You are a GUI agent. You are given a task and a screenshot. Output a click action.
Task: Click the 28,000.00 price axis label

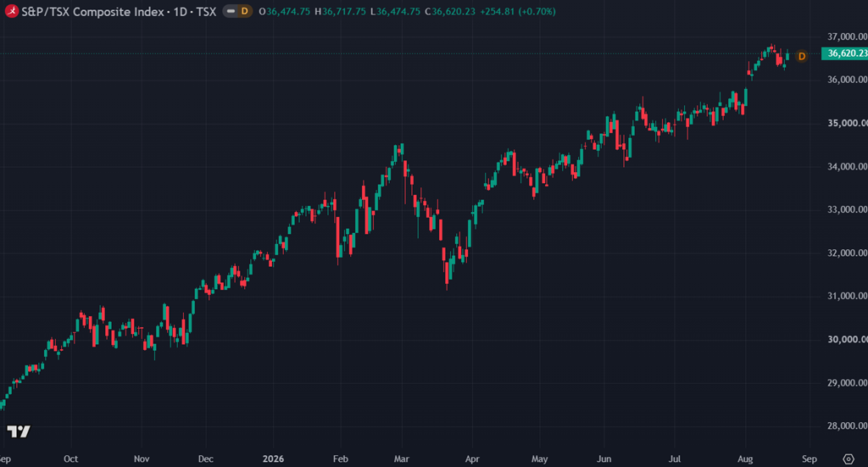point(847,425)
